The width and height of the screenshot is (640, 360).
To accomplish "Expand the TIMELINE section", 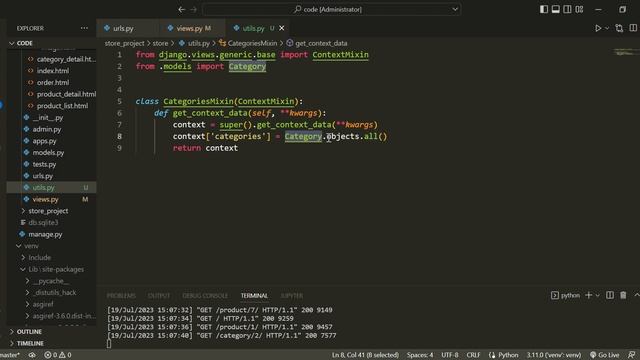I will (x=30, y=343).
